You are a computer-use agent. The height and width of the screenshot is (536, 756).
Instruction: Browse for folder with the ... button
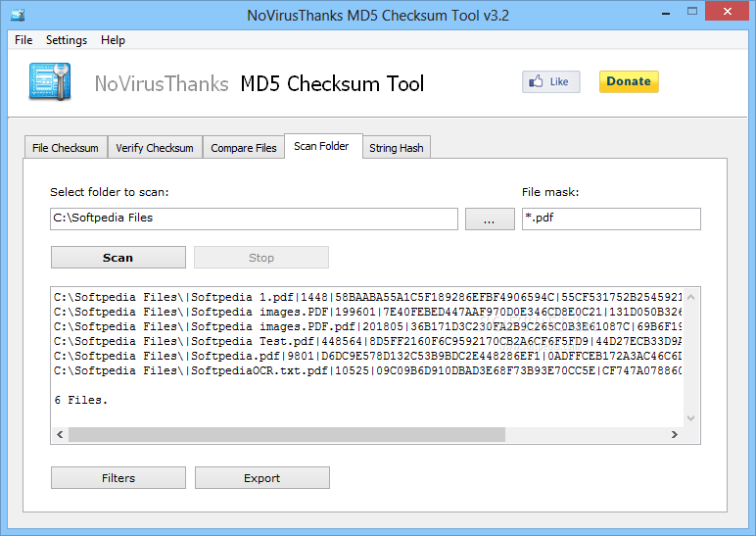[490, 219]
